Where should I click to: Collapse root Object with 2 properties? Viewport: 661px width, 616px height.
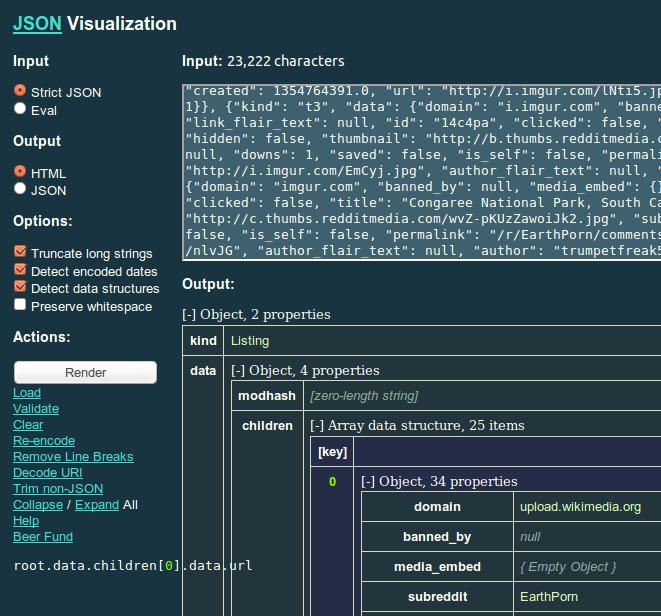pos(189,315)
